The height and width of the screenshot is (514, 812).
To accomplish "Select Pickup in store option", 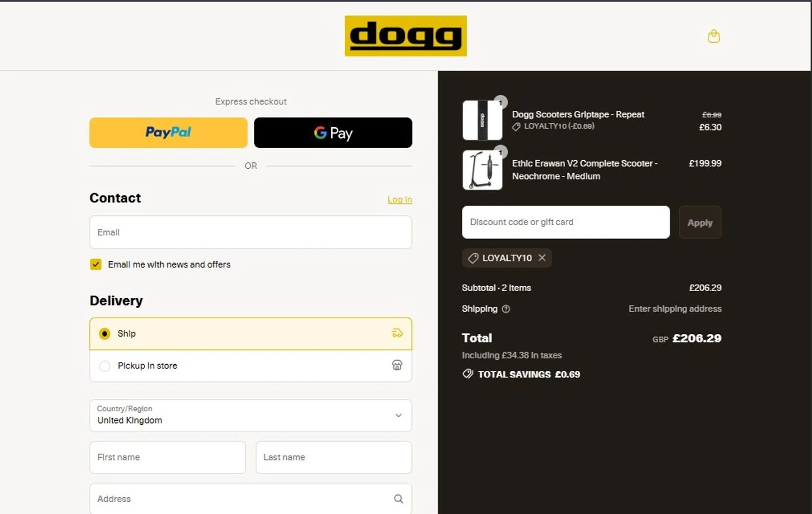I will click(x=251, y=366).
